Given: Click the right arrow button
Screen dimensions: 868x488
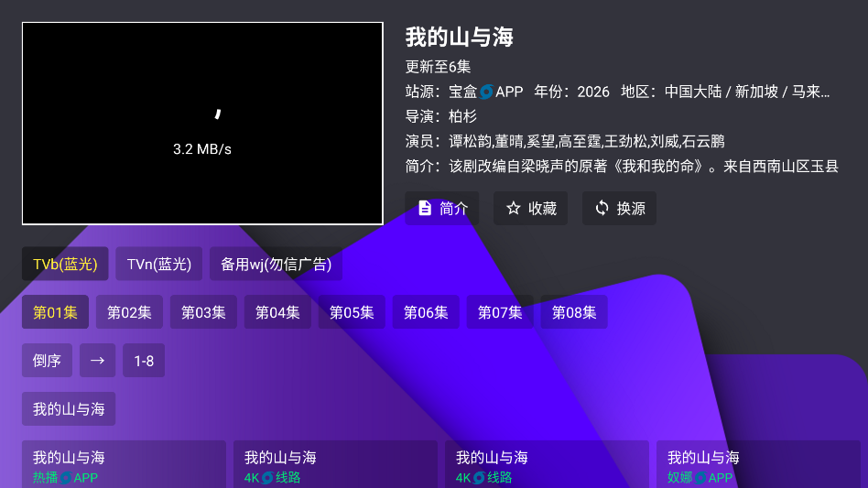Looking at the screenshot, I should (x=97, y=360).
